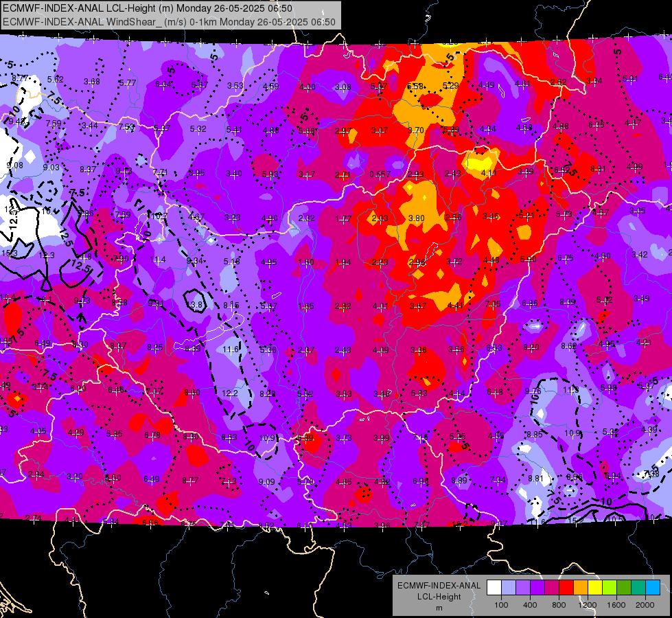
Task: Click the grid value '3.80' on the orange area
Action: (x=417, y=218)
